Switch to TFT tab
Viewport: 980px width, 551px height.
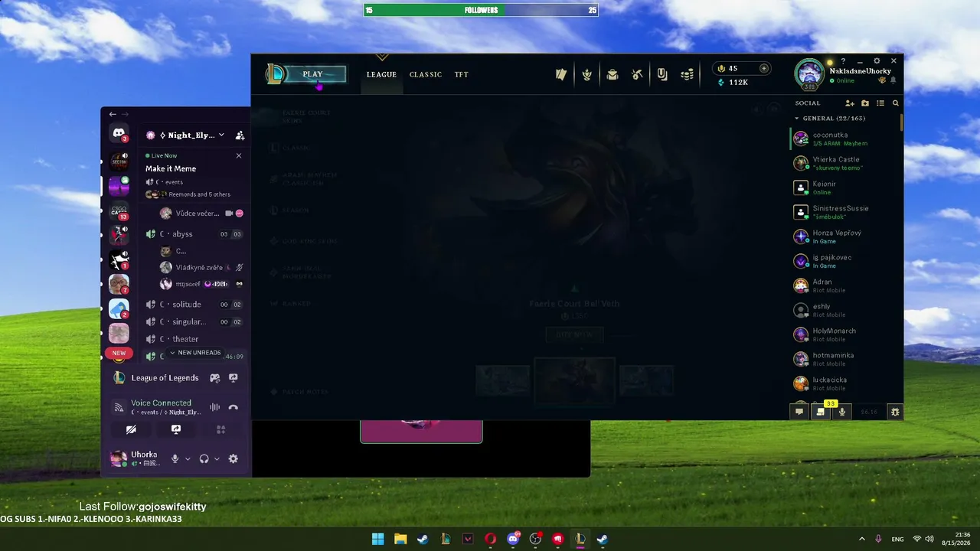pos(462,74)
